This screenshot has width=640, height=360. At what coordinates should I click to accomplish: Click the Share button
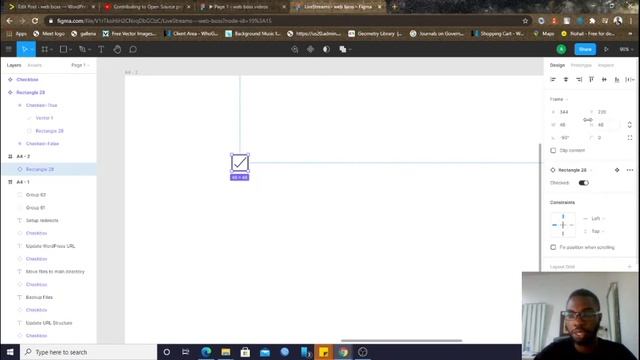point(585,49)
